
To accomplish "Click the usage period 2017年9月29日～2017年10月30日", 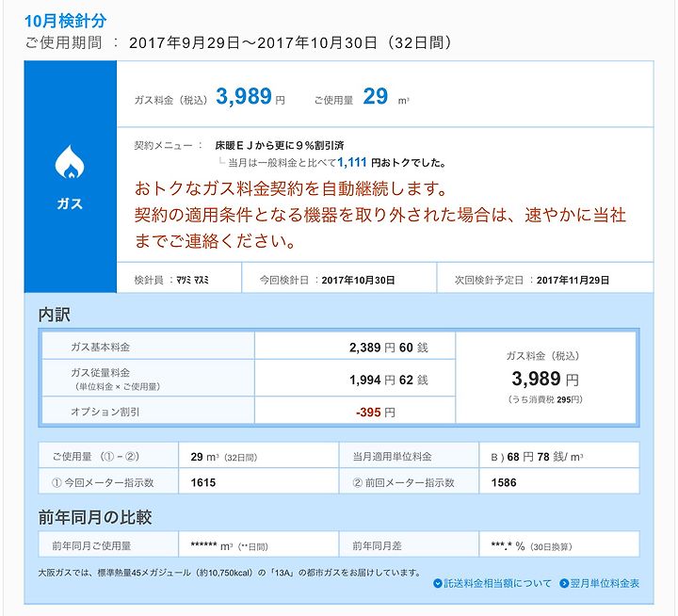I will [253, 42].
